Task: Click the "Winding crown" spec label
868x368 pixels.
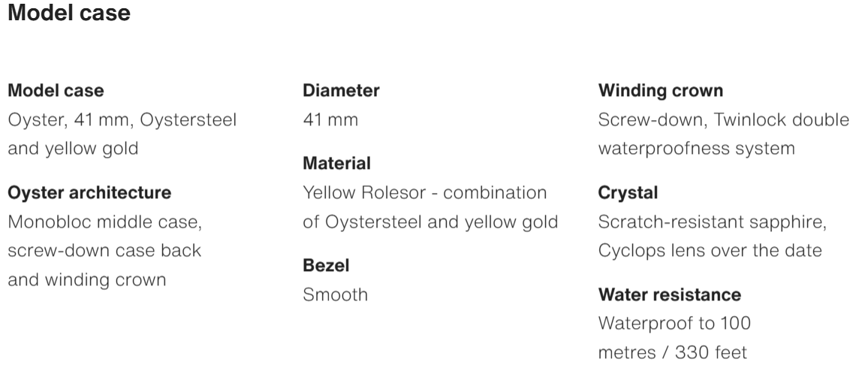Action: pyautogui.click(x=661, y=91)
